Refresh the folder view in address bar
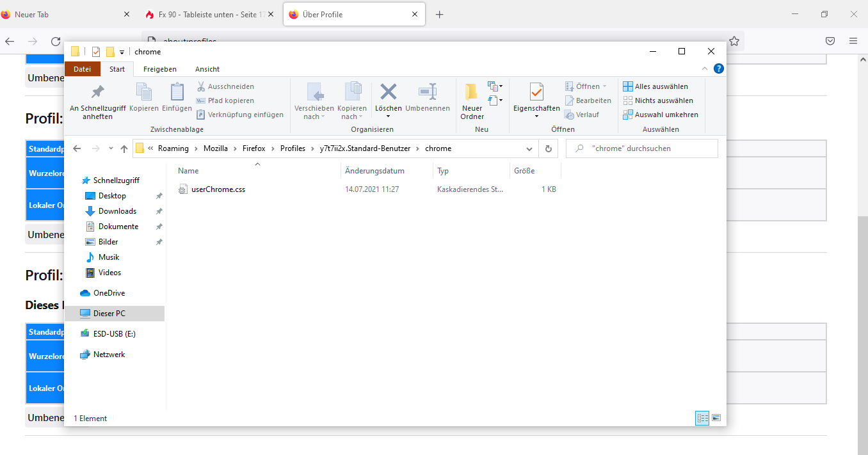 tap(548, 148)
